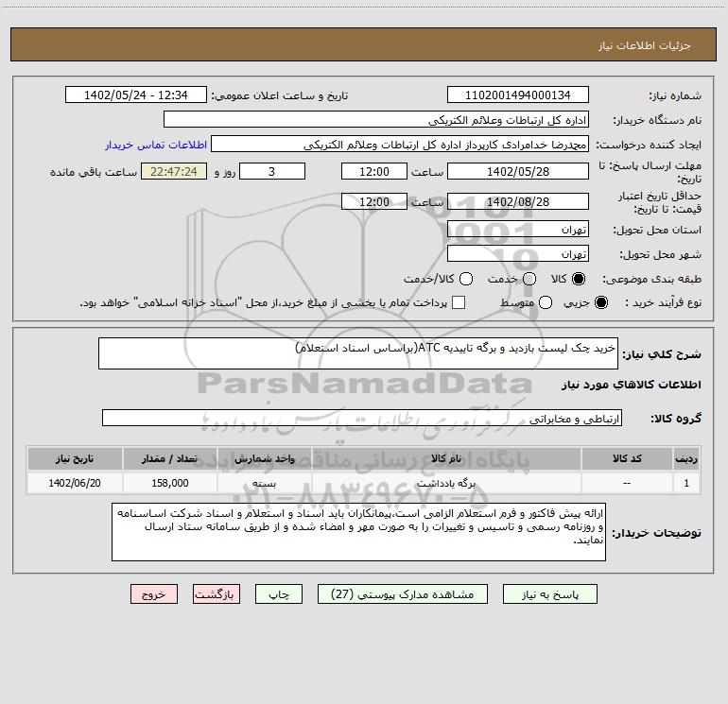728x704 pixels.
Task: Click the استان محل تحویل field
Action: point(518,230)
